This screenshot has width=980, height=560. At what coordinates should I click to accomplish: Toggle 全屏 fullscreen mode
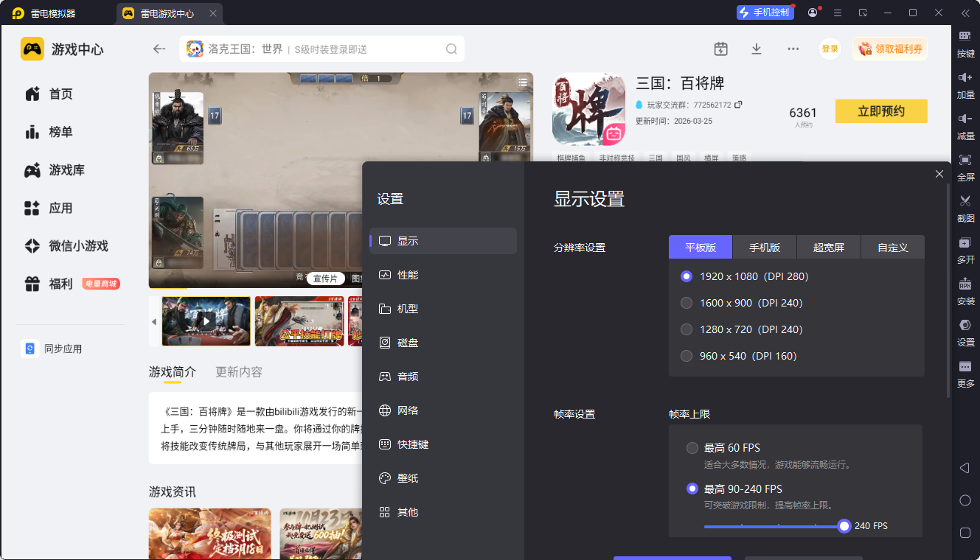point(965,167)
